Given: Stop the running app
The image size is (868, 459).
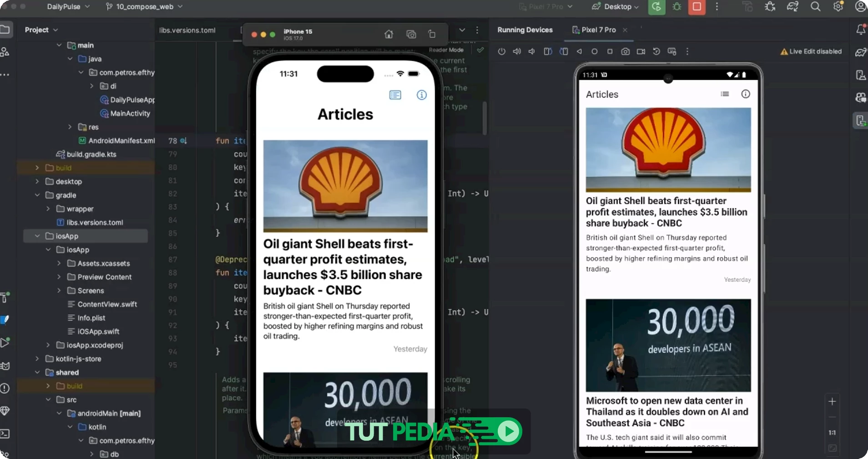Looking at the screenshot, I should coord(696,7).
